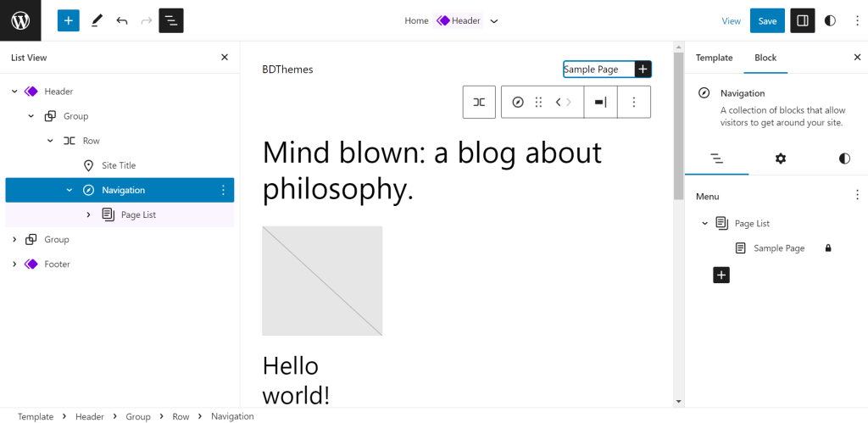Click the placeholder featured image
This screenshot has width=868, height=423.
click(x=322, y=281)
